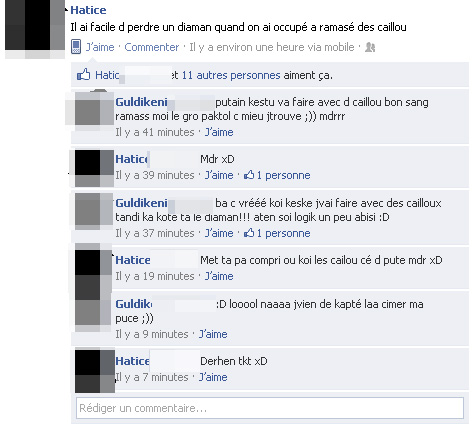The image size is (473, 426).
Task: Click the 'Rédiger un commentaire…' input field
Action: click(x=270, y=408)
